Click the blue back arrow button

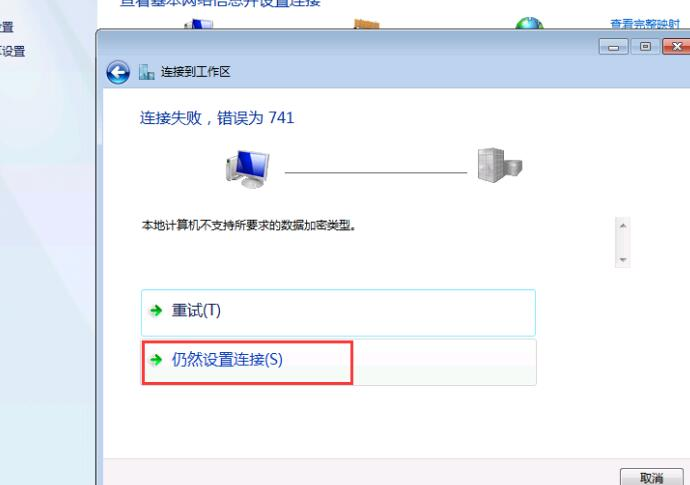coord(118,72)
